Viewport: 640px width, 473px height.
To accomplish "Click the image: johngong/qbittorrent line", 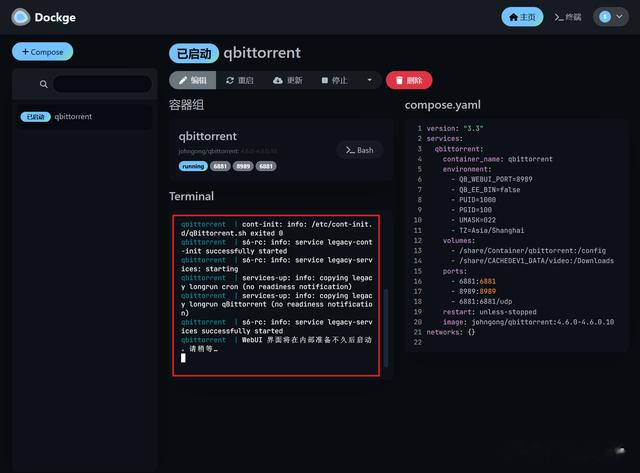I will tap(528, 322).
